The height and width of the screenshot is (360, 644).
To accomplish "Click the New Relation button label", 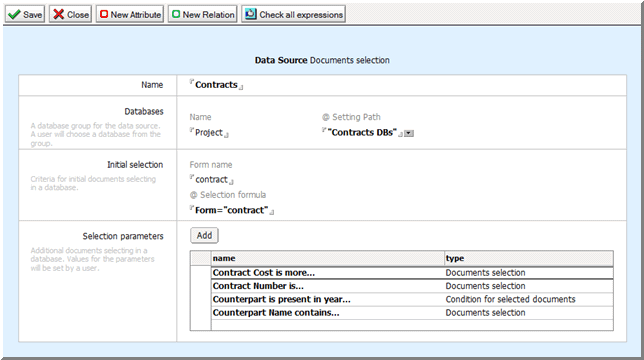I will point(208,15).
